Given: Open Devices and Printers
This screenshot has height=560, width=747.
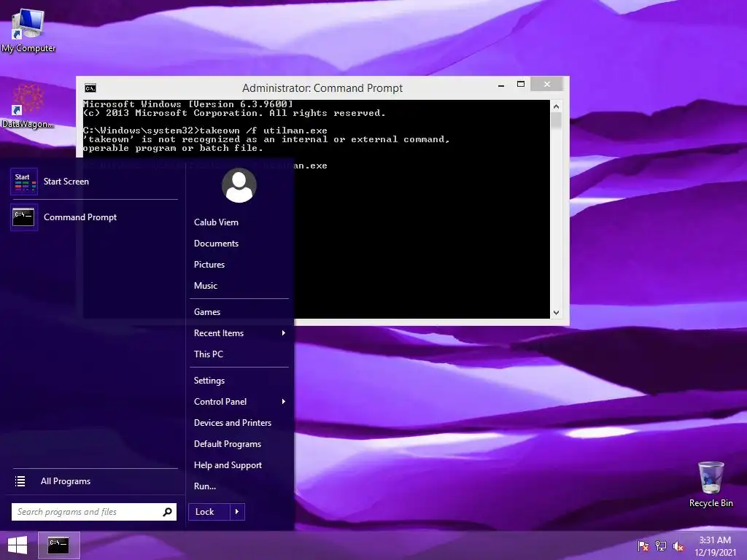Looking at the screenshot, I should click(x=233, y=423).
